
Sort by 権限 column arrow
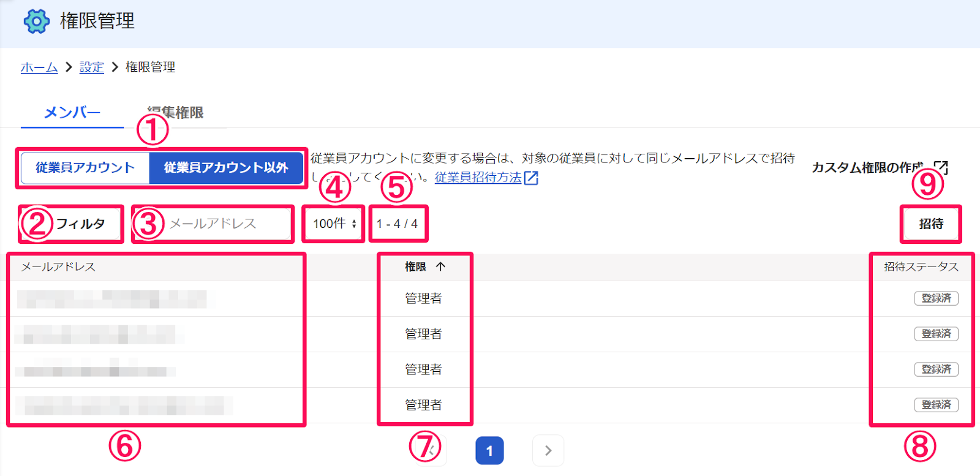(440, 266)
